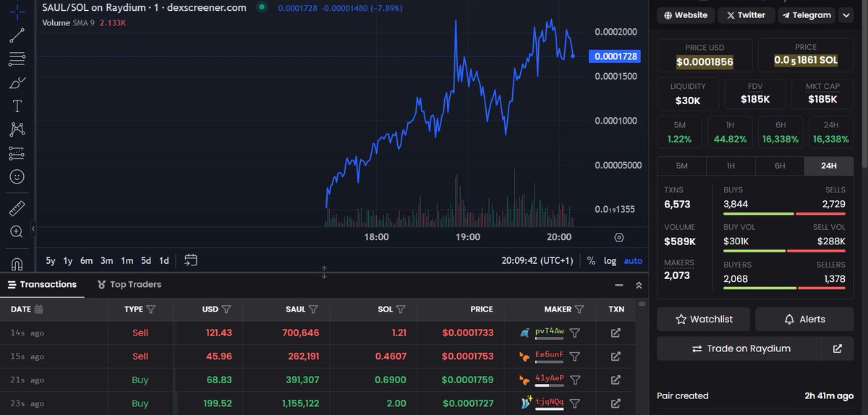Select the brush drawing tool
The width and height of the screenshot is (868, 415).
(17, 82)
